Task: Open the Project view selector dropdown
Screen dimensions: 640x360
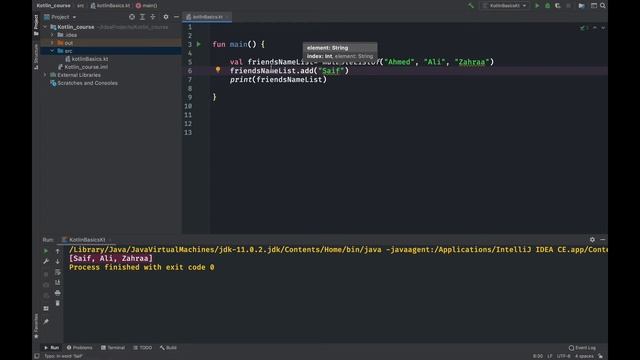Action: coord(60,17)
